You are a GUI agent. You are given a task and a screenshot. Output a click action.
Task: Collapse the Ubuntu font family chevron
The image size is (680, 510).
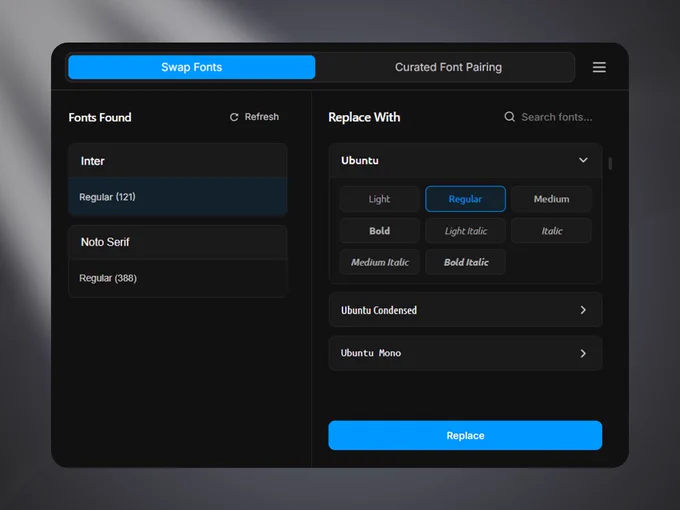(583, 160)
